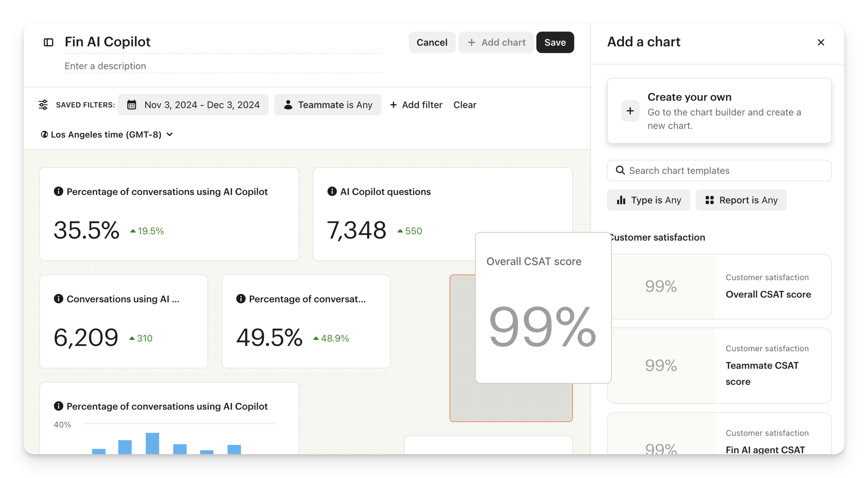Cancel editing the report
Image resolution: width=868 pixels, height=478 pixels.
431,42
